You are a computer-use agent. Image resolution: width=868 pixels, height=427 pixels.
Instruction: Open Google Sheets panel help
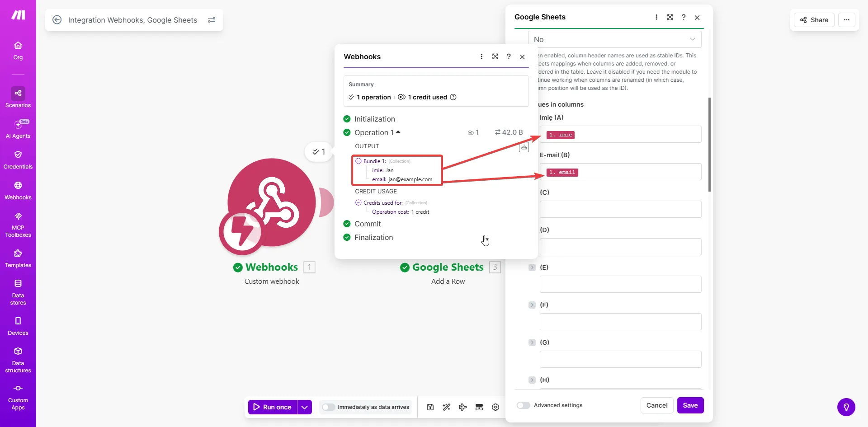click(684, 17)
